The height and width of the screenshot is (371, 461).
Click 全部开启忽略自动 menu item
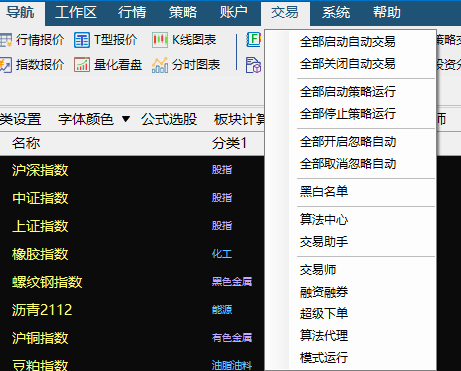click(x=347, y=142)
